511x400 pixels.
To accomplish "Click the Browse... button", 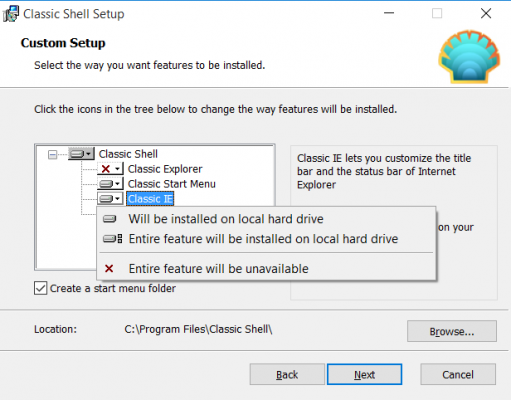I will (452, 331).
